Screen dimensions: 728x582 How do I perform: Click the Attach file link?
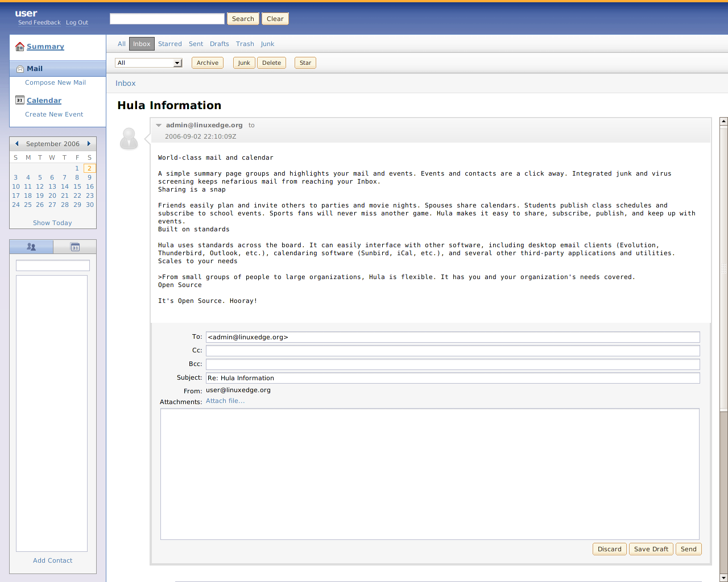click(225, 401)
